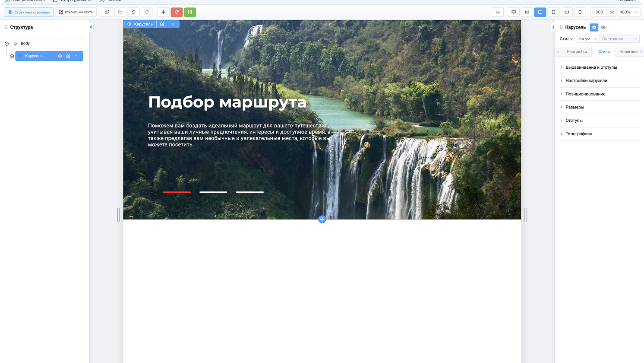Switch to the Настройки tab
644x363 pixels.
tap(577, 52)
